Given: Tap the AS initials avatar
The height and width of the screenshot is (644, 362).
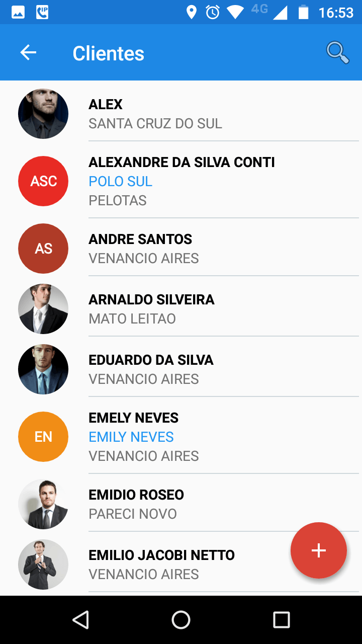Looking at the screenshot, I should (43, 249).
